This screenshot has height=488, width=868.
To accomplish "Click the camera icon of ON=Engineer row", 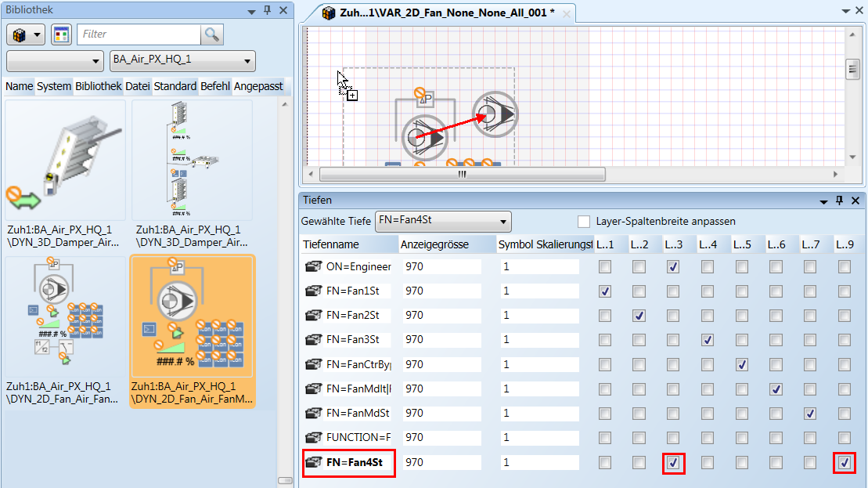I will [313, 266].
